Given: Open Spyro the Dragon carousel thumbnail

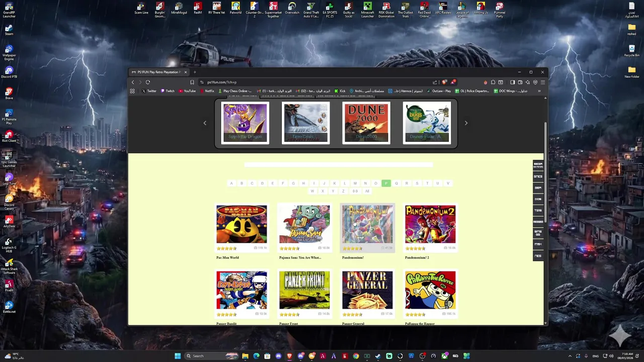Looking at the screenshot, I should [x=245, y=123].
